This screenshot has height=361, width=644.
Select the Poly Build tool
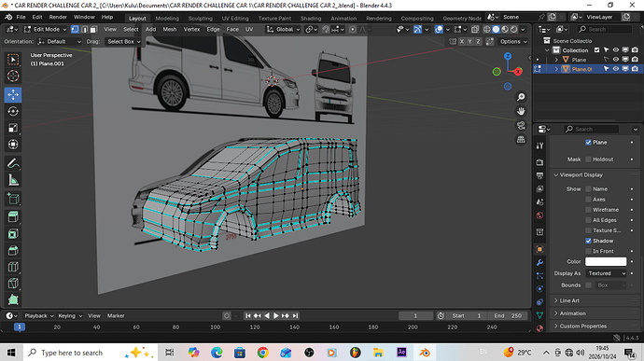(x=13, y=299)
